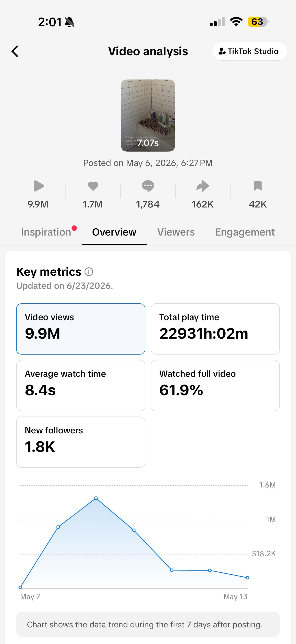Go back using the left chevron arrow
The height and width of the screenshot is (644, 296).
[x=15, y=51]
